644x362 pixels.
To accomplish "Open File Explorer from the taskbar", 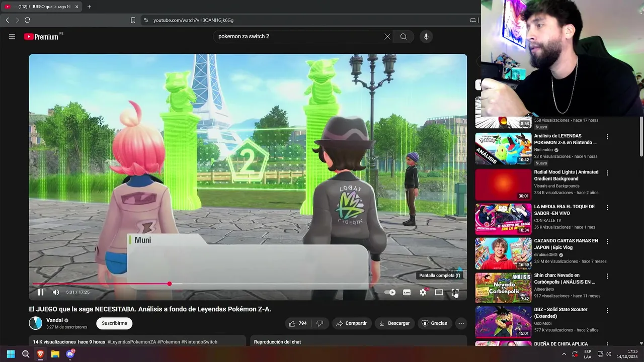I will point(55,354).
